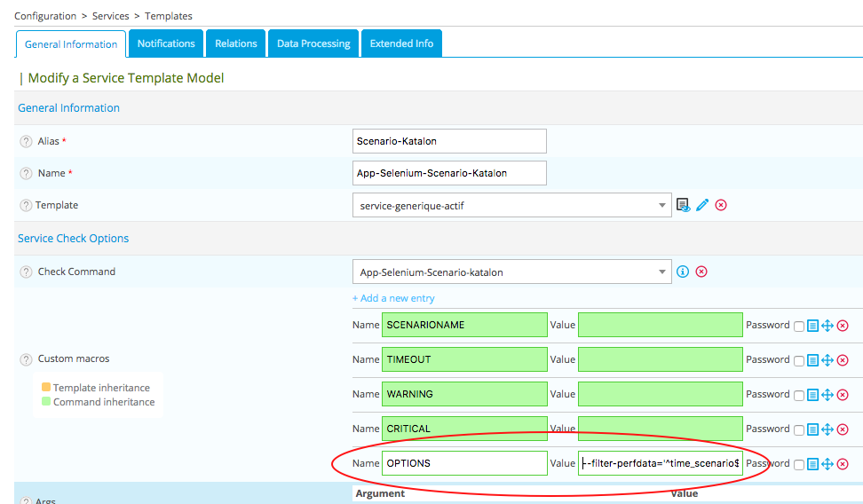Remove the SCENARIONAME macro row

(843, 326)
